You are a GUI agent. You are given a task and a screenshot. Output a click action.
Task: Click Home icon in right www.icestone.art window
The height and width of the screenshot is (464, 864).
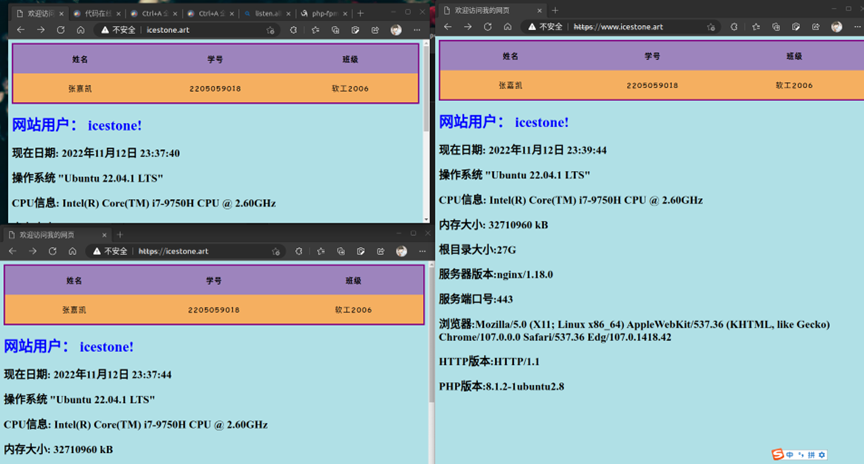click(x=508, y=27)
